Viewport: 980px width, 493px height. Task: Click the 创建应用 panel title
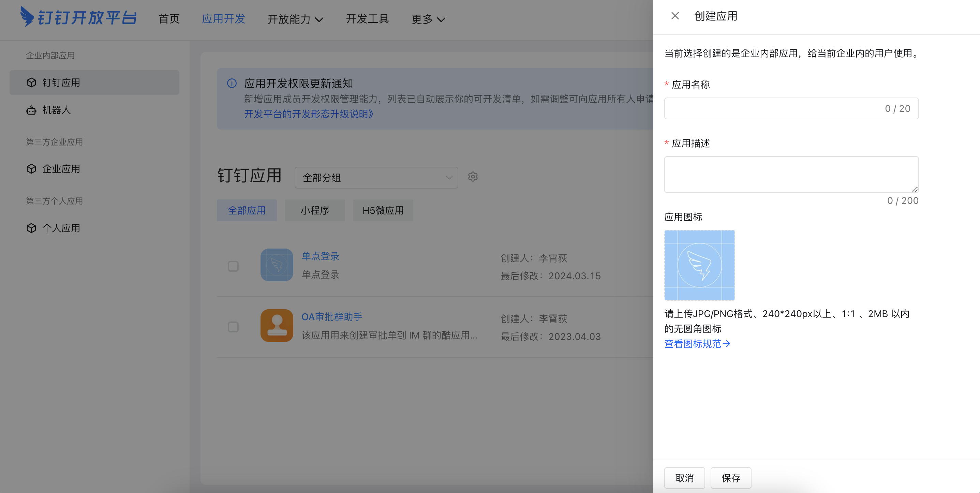(x=716, y=16)
